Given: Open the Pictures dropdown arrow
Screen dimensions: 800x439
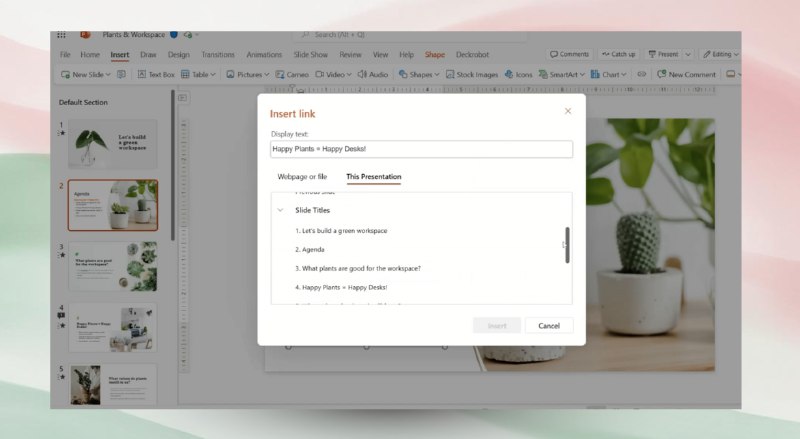Looking at the screenshot, I should tap(266, 75).
